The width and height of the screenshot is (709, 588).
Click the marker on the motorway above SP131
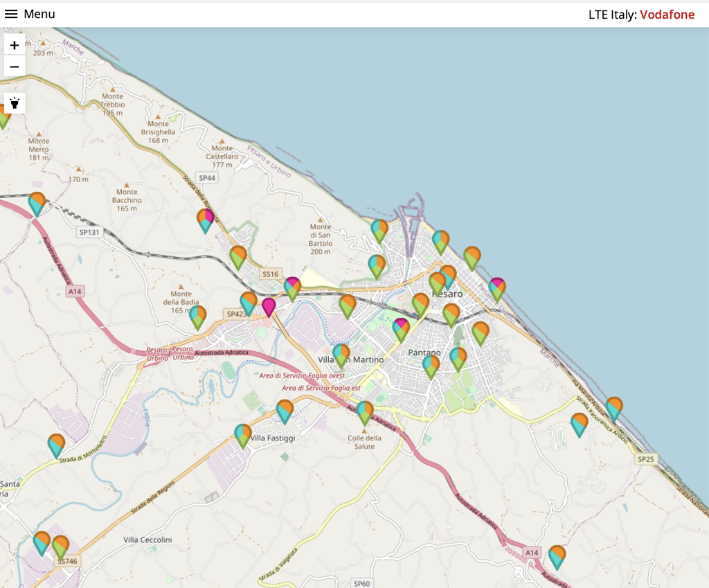tap(37, 203)
